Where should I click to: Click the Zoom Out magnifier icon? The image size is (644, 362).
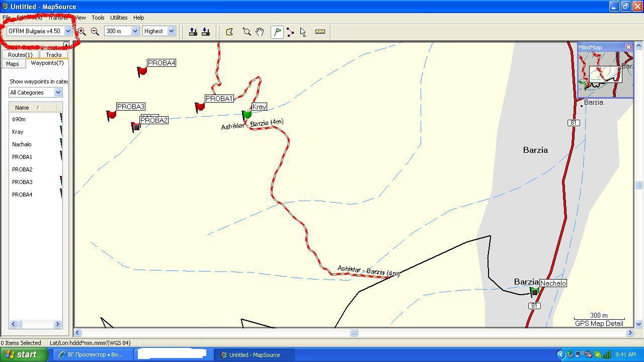tap(95, 32)
